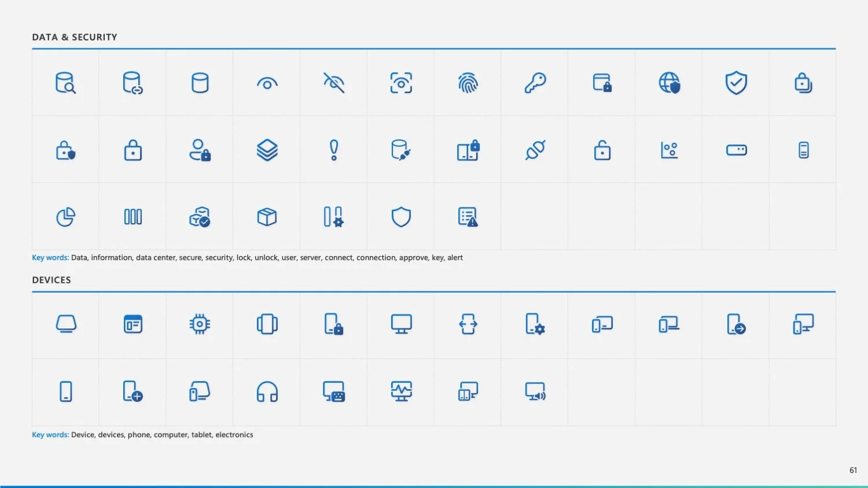
Task: Choose the camera scan frame icon
Action: point(401,83)
